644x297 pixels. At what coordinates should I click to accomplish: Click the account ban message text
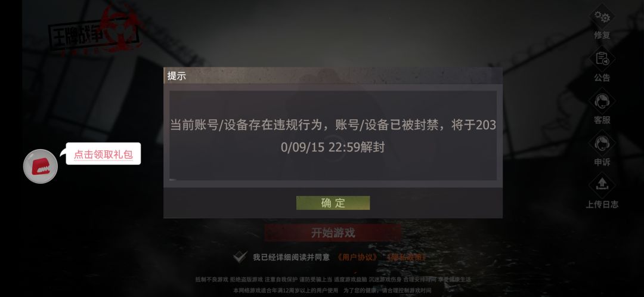[333, 135]
